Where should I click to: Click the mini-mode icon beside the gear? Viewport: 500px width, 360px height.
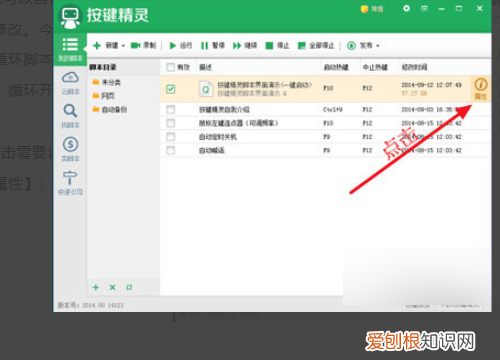point(424,8)
